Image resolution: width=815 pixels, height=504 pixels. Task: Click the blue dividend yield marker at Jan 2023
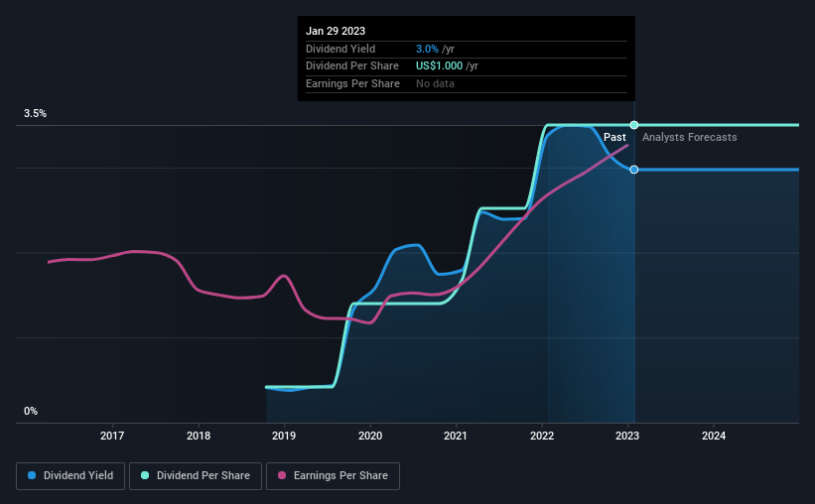click(634, 170)
